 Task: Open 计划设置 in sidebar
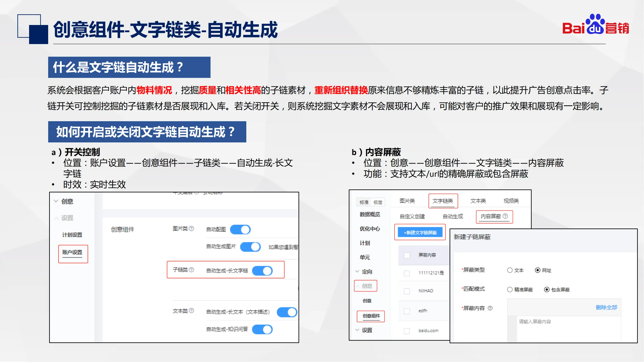(x=72, y=235)
